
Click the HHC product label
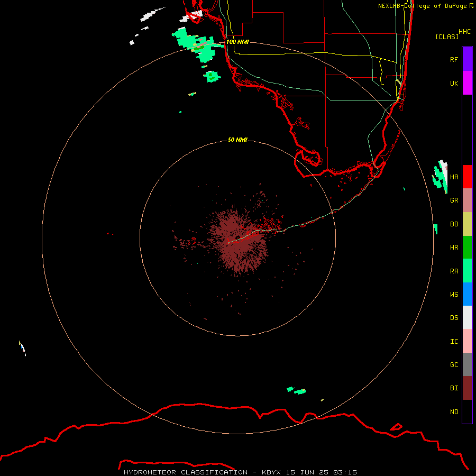tap(464, 32)
